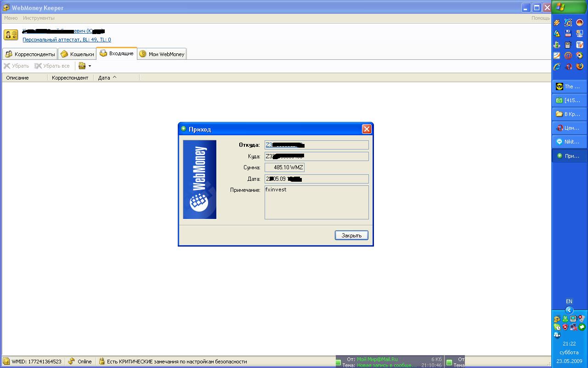Screen dimensions: 588x368
Task: Open the red globe quick launch icon
Action: pyautogui.click(x=580, y=23)
